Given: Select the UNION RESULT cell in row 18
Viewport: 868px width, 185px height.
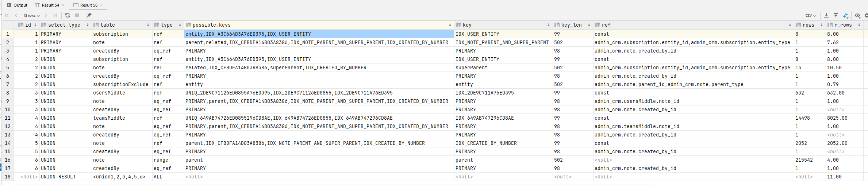Looking at the screenshot, I should pos(58,177).
